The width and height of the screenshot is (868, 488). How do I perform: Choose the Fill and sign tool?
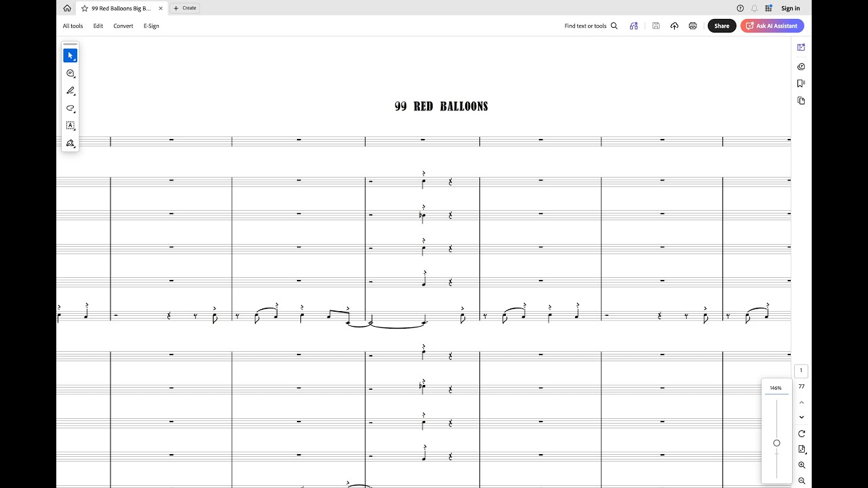70,143
